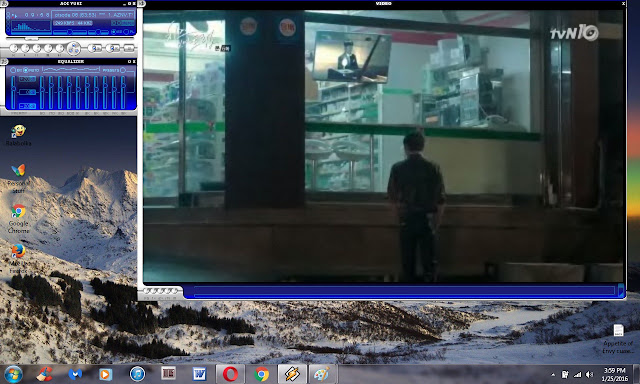Click the Winamp pause button
The width and height of the screenshot is (640, 384).
pos(37,48)
